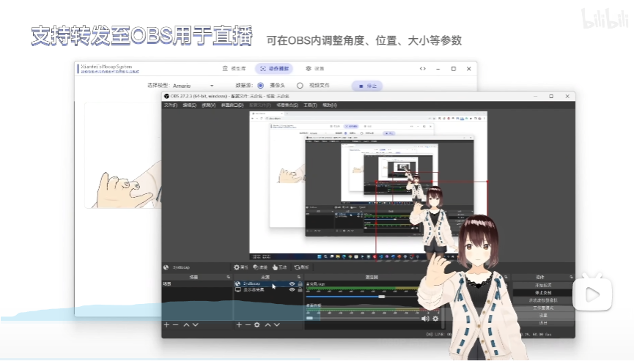Open the 帮助(H) menu in OBS
Screen dimensions: 634x364
coord(330,105)
